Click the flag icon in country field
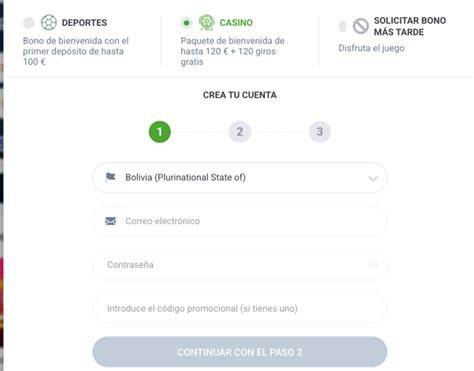The width and height of the screenshot is (474, 371). pyautogui.click(x=110, y=177)
